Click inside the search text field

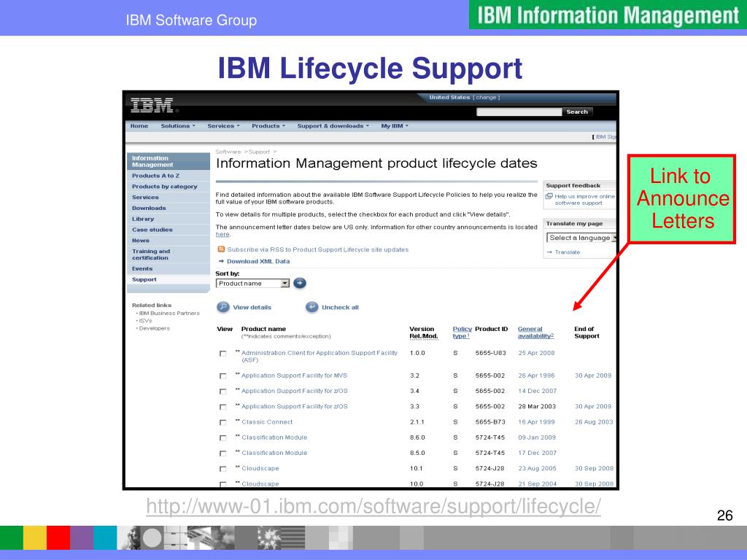pos(519,112)
